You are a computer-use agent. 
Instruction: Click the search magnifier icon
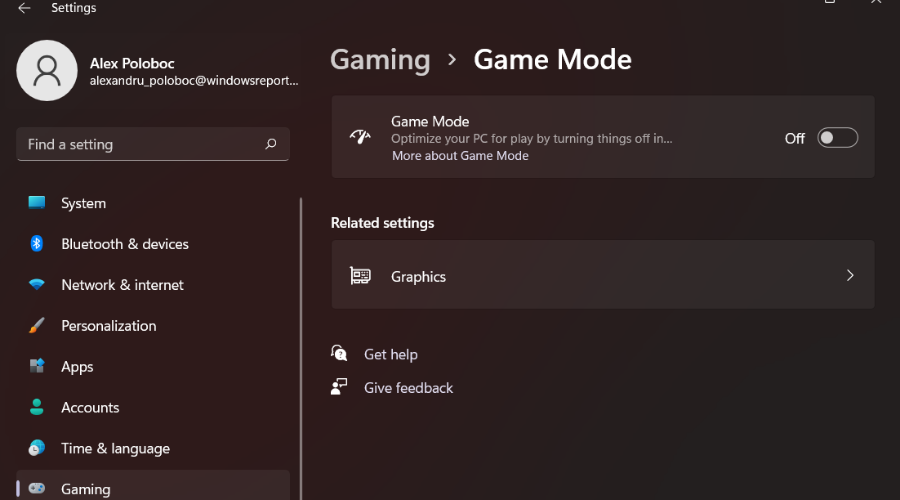pos(271,144)
